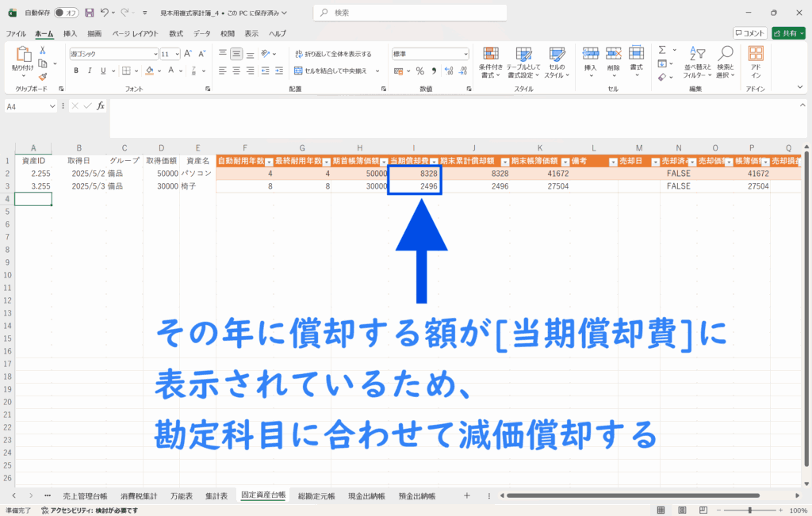Open the 当期償却費 column filter dropdown
The image size is (812, 516).
tap(434, 161)
